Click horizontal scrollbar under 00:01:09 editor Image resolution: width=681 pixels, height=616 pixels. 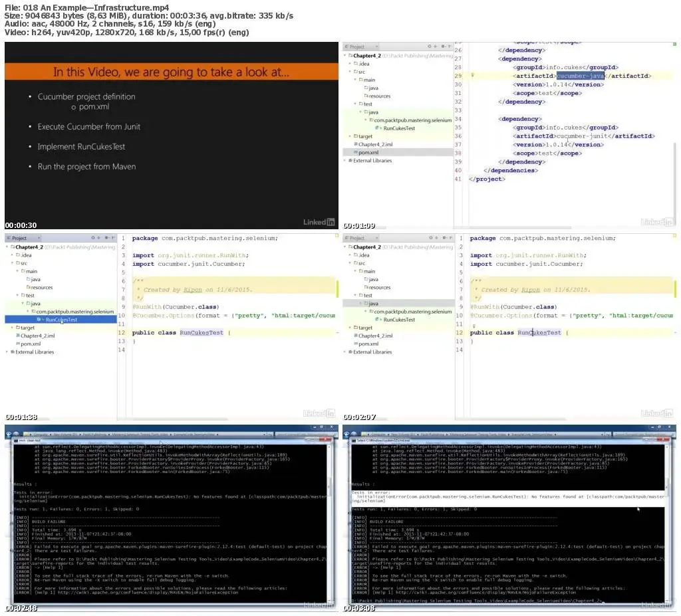[521, 227]
